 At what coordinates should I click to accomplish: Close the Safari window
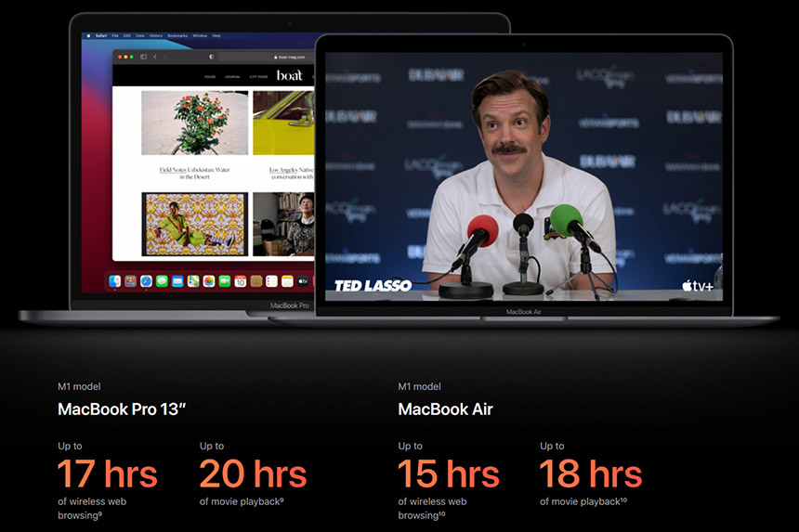pos(120,57)
